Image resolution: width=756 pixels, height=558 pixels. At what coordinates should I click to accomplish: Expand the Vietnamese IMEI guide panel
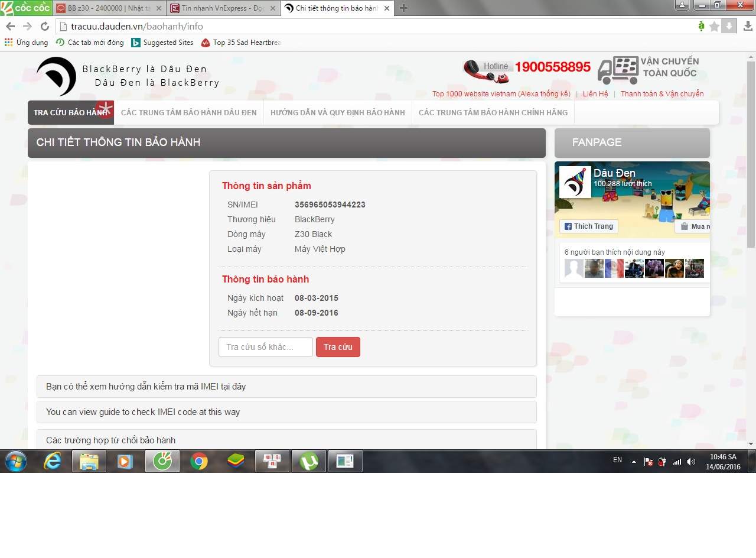286,387
